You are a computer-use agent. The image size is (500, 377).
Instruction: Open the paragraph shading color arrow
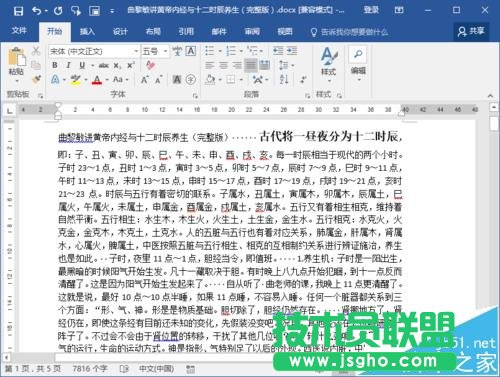click(x=220, y=79)
